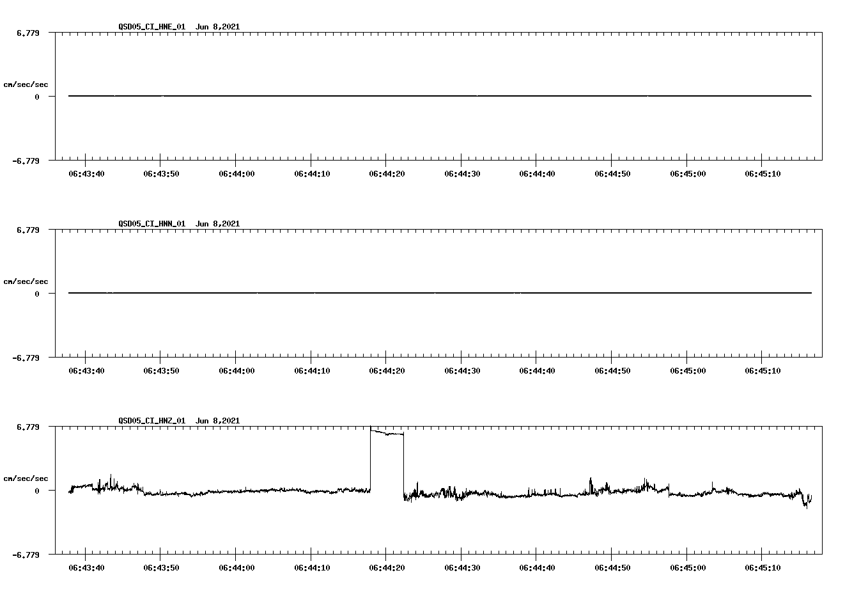Click the QSD05_CI_HNN_01 plot title
The width and height of the screenshot is (868, 591).
(179, 224)
